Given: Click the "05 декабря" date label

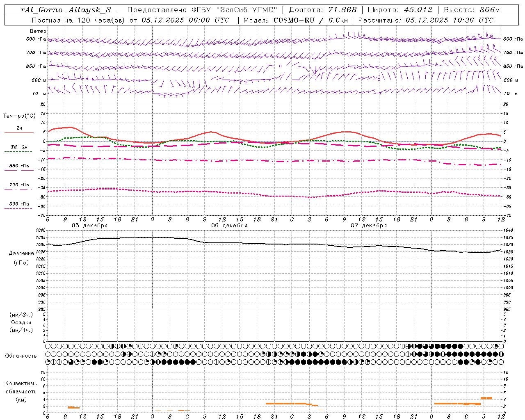Looking at the screenshot, I should click(x=90, y=226).
